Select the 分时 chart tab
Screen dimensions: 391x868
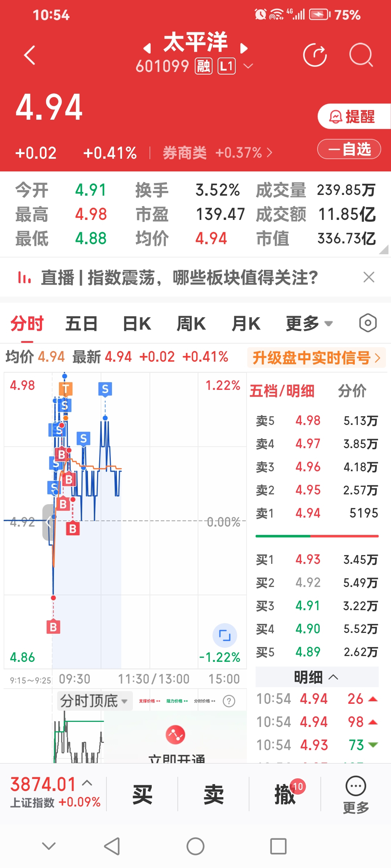click(27, 324)
